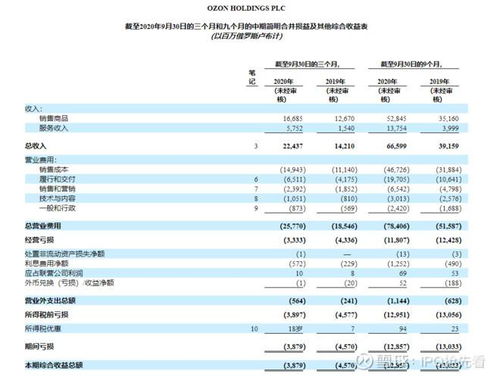This screenshot has height=377, width=500.
Task: Select the 销售成本 row label
Action: (54, 170)
